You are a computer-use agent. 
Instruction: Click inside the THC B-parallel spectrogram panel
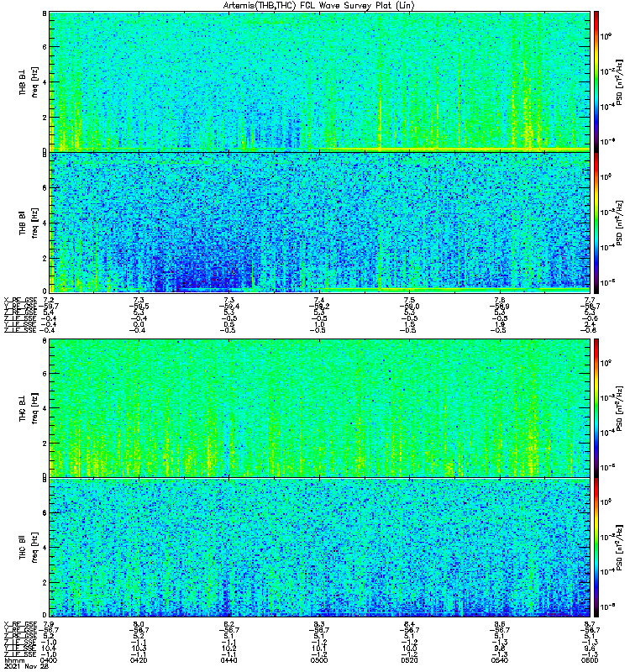(x=320, y=548)
